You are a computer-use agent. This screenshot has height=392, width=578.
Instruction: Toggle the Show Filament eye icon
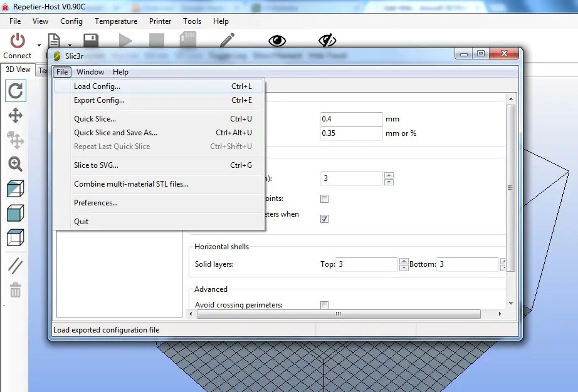(x=277, y=41)
